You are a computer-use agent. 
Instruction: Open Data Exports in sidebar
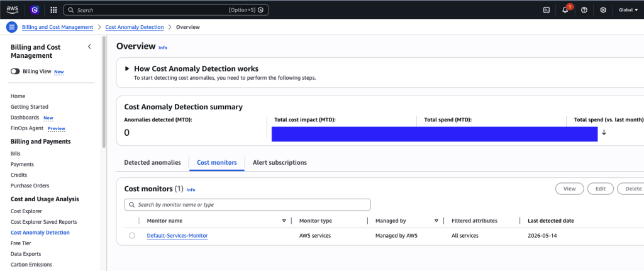coord(26,254)
